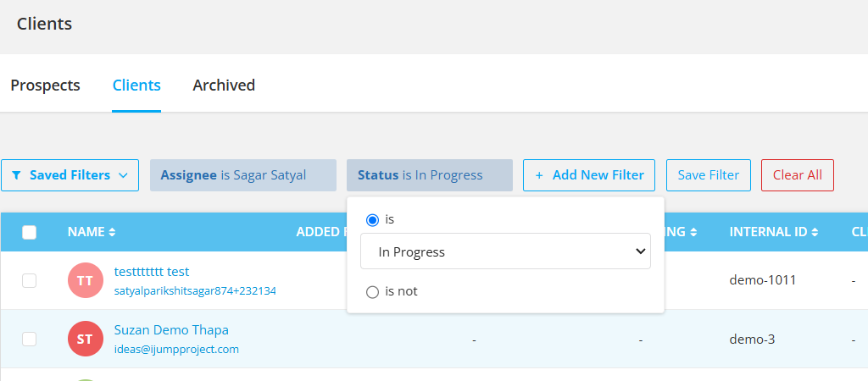The image size is (868, 381).
Task: Click the INTERNAL ID column sort arrows
Action: pos(815,232)
